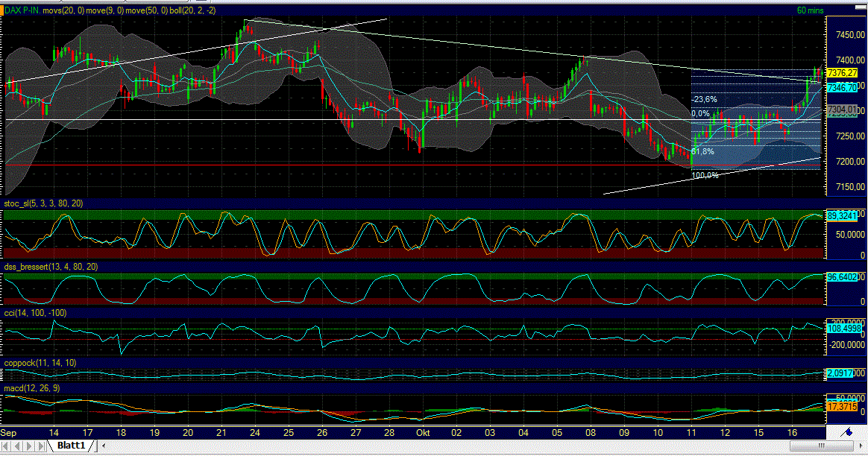The height and width of the screenshot is (456, 868).
Task: Click the 7400,00 price axis label
Action: point(850,60)
